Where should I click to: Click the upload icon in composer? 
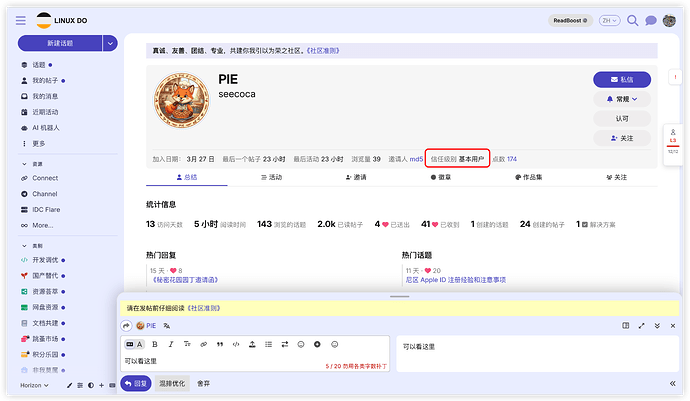[x=252, y=344]
